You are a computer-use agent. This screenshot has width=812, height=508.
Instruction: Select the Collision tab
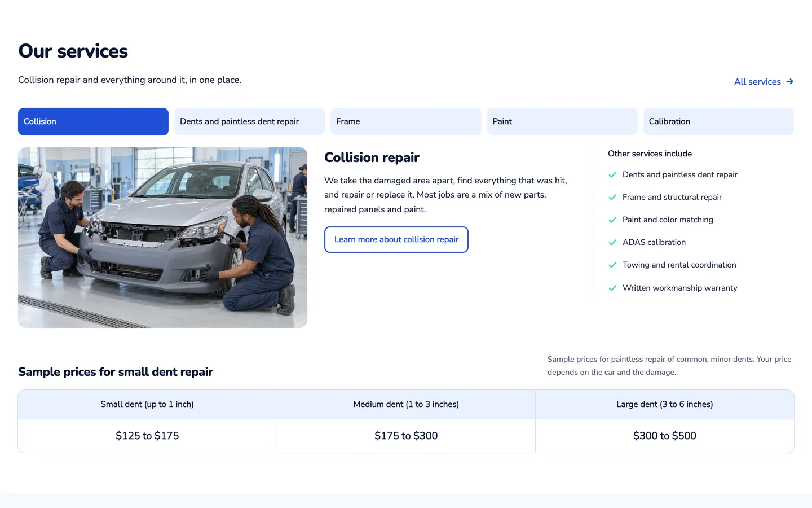pyautogui.click(x=93, y=121)
